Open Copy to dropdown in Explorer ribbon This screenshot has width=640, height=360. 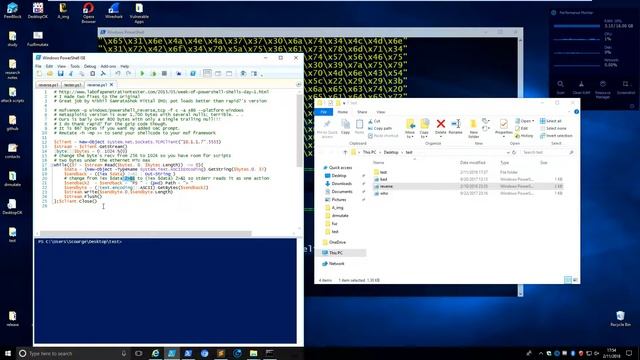point(424,128)
